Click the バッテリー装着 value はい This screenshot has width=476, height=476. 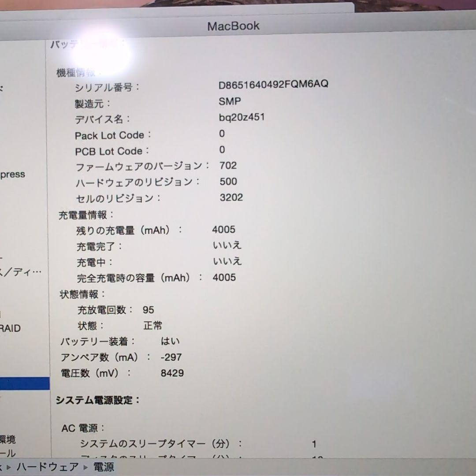(x=170, y=341)
